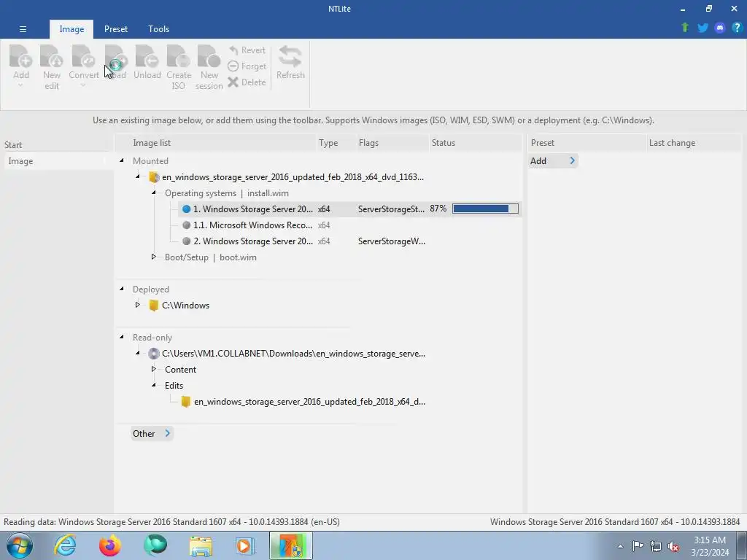Click the Reading data status bar text
The image size is (747, 560).
click(171, 522)
